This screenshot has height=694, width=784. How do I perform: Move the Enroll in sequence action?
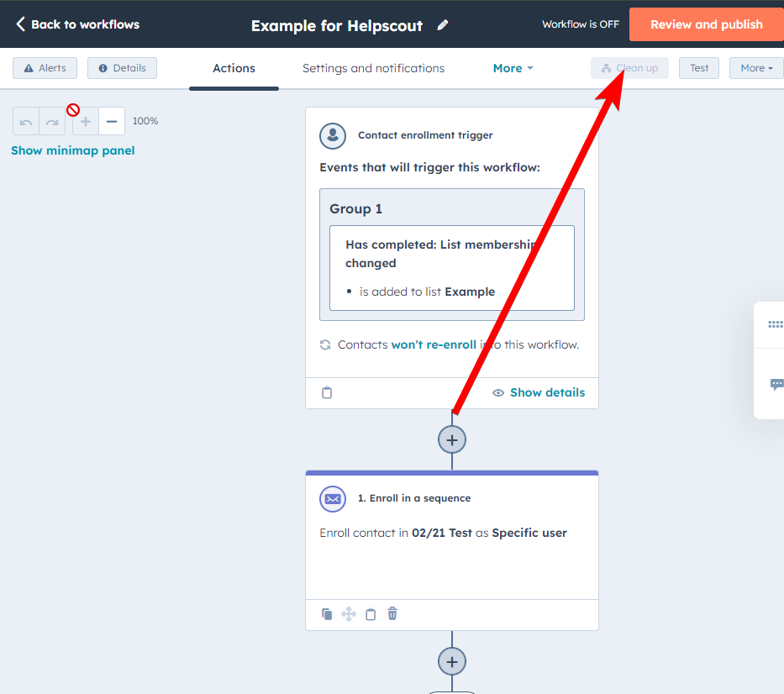point(349,613)
